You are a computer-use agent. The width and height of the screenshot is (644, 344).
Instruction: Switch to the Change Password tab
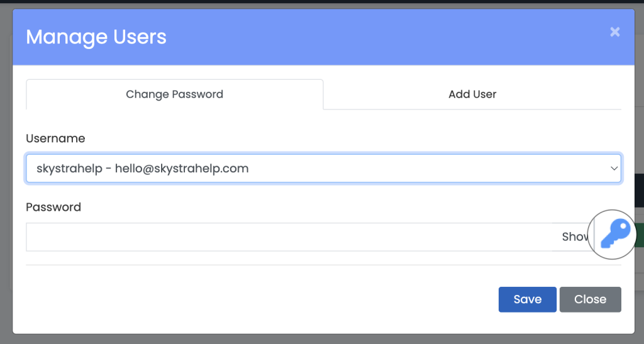pyautogui.click(x=174, y=94)
